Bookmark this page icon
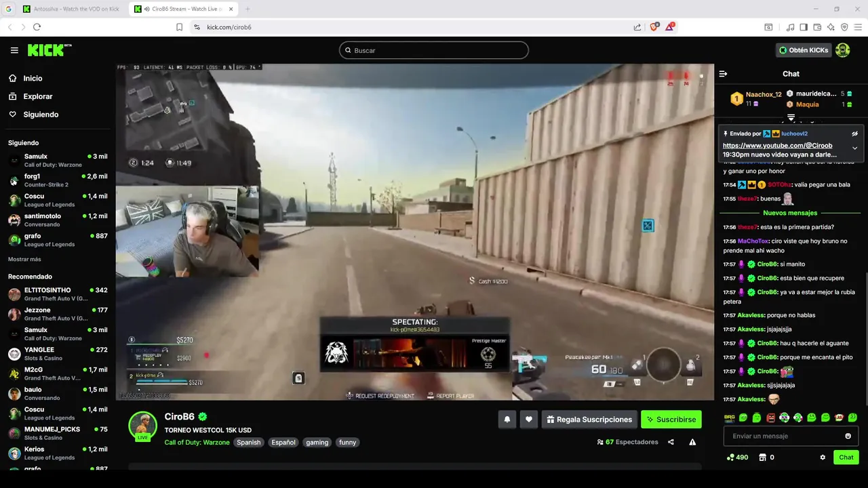Image resolution: width=868 pixels, height=488 pixels. [x=179, y=27]
